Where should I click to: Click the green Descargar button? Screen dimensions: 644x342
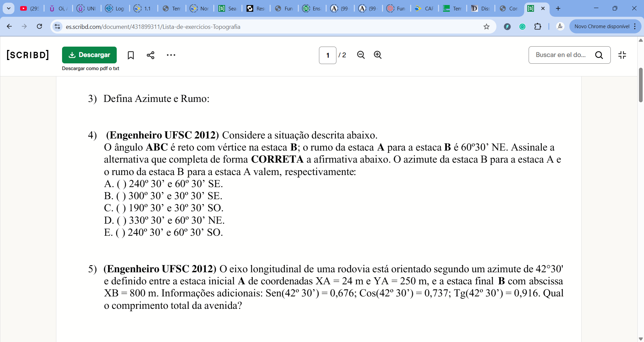[x=89, y=55]
